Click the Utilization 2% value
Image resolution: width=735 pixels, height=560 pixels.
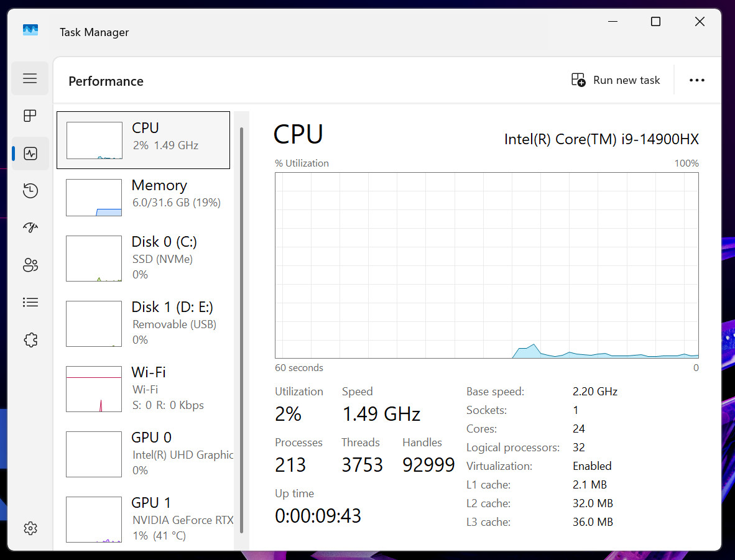288,414
